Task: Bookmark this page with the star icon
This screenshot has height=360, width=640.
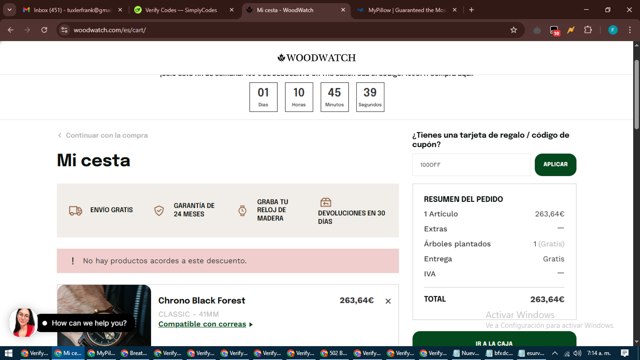Action: (x=513, y=30)
